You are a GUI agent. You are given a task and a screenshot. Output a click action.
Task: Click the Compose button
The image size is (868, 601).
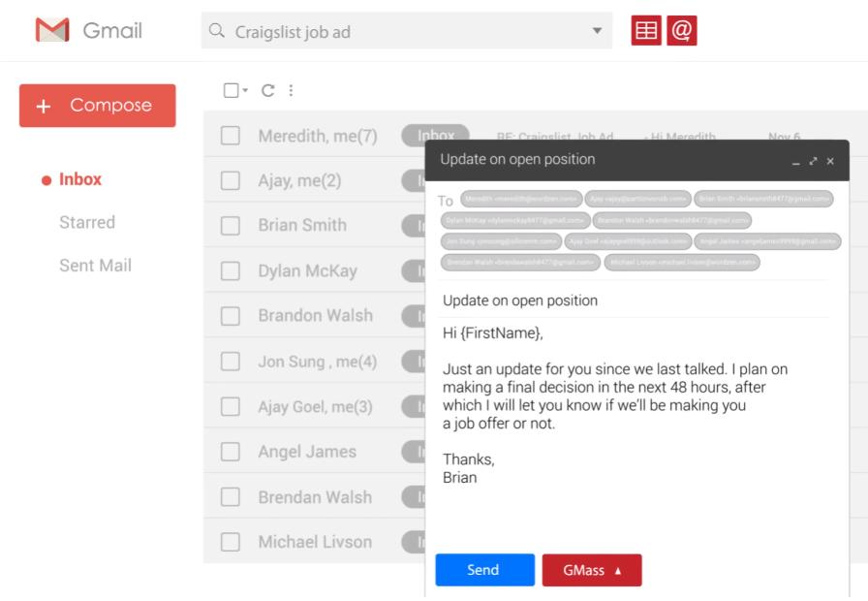tap(97, 106)
